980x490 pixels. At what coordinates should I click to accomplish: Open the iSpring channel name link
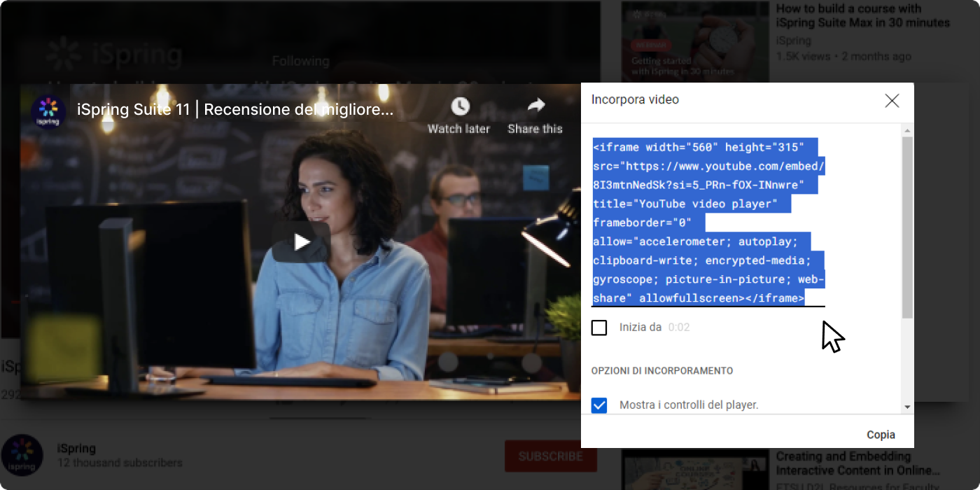tap(76, 448)
